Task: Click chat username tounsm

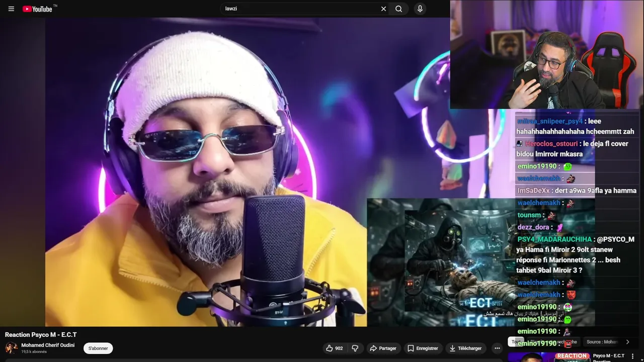Action: click(529, 215)
